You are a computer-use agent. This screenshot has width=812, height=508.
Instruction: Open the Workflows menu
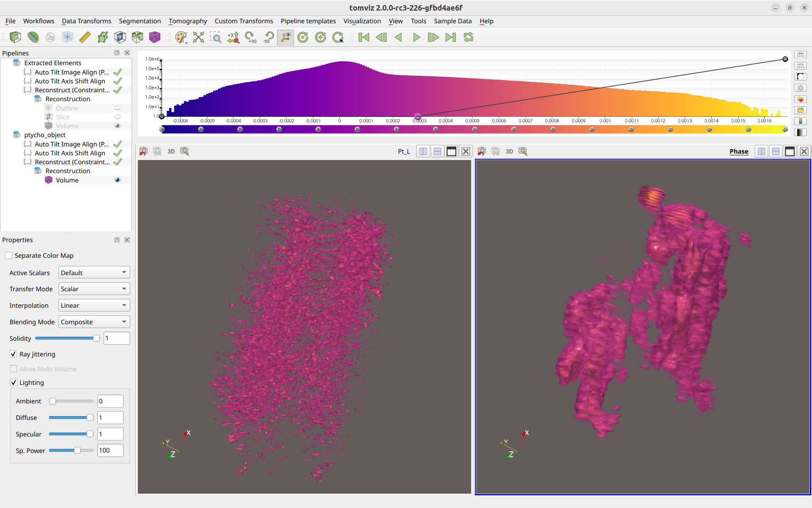(x=38, y=21)
